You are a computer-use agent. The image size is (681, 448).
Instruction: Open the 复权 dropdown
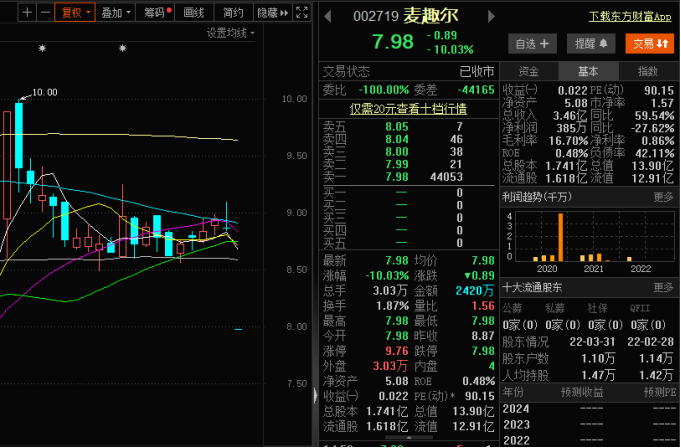(x=75, y=13)
